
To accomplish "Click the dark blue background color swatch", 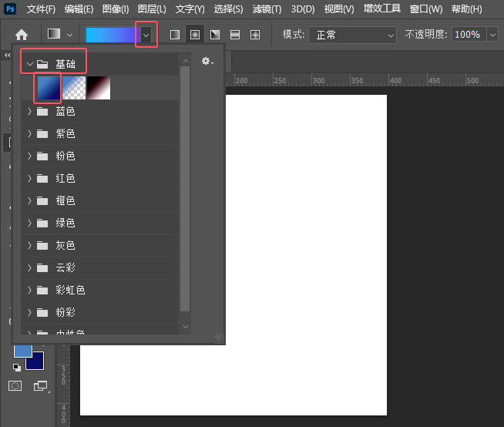I will [x=35, y=361].
